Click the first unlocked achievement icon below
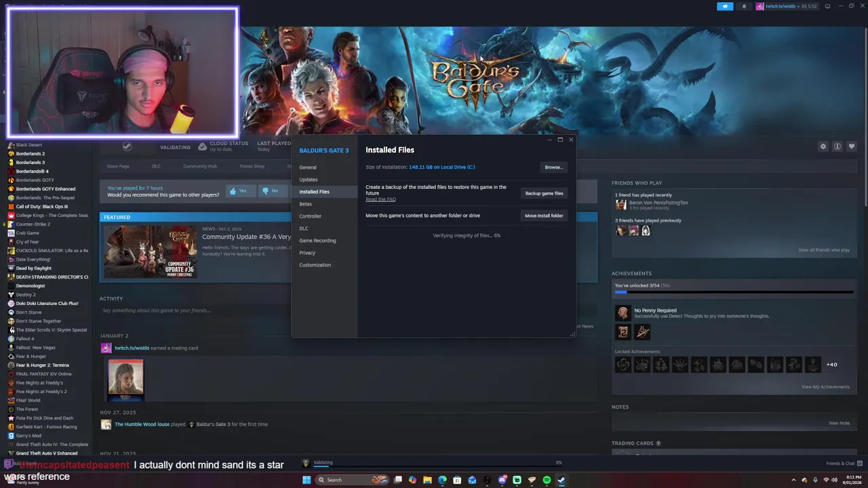 623,332
